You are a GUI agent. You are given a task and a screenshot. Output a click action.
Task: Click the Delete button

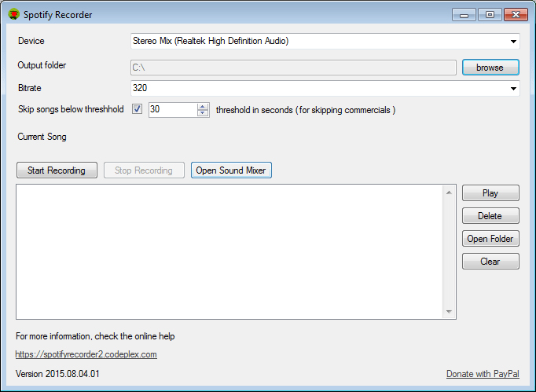click(x=490, y=216)
